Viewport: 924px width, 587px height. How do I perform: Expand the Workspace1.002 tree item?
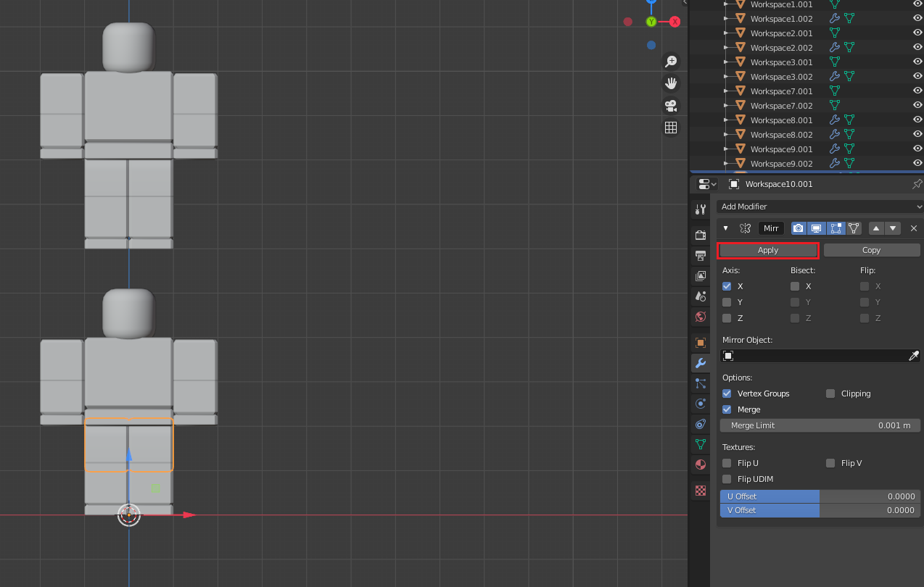(x=727, y=19)
